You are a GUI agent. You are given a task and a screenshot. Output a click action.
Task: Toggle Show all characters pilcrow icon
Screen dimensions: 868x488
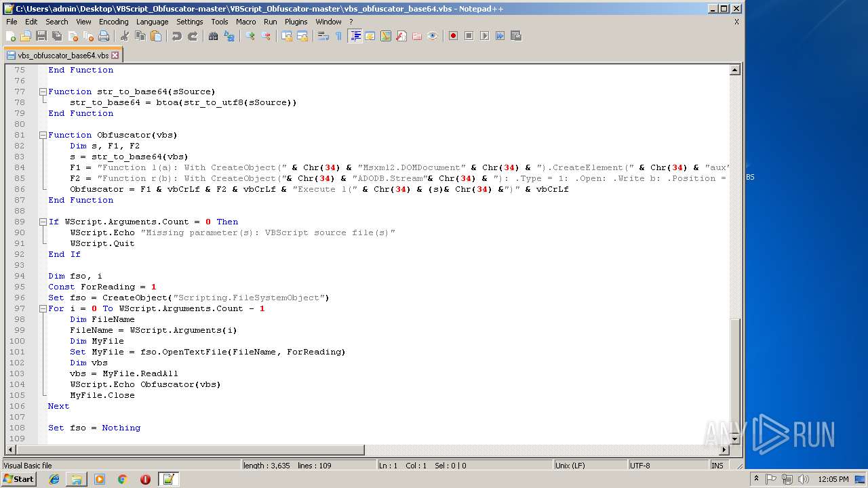coord(338,36)
